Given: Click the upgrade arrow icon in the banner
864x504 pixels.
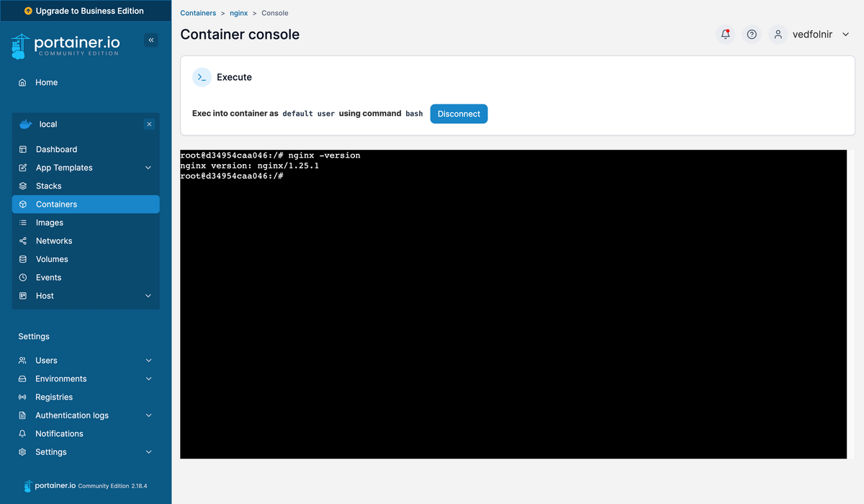Looking at the screenshot, I should click(29, 11).
